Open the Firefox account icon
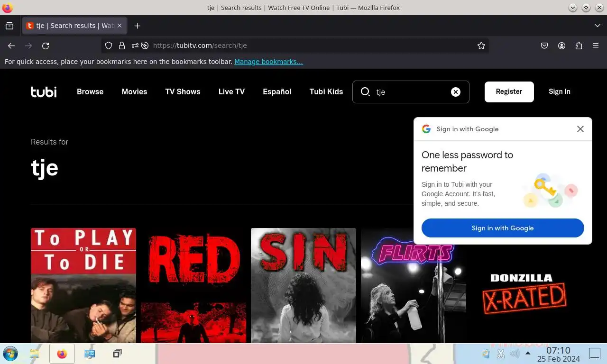The height and width of the screenshot is (364, 607). click(x=561, y=45)
